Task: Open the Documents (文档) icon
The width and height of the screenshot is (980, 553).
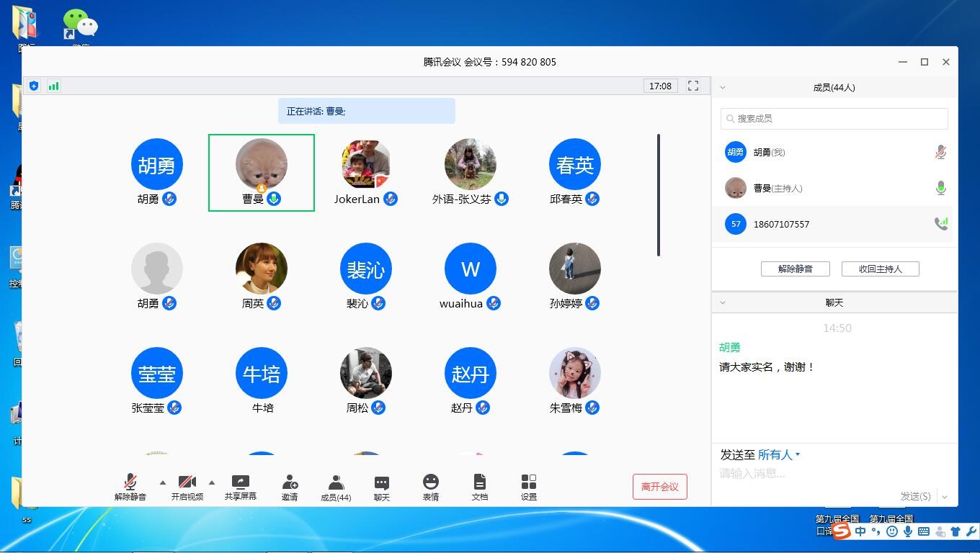Action: (x=480, y=482)
